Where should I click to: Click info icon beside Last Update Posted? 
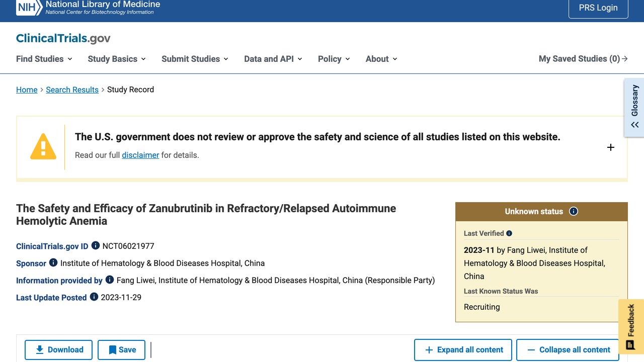pyautogui.click(x=94, y=297)
